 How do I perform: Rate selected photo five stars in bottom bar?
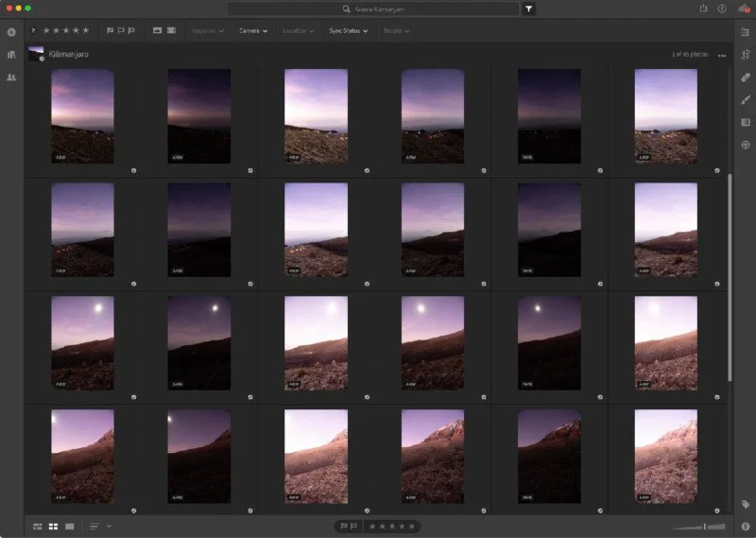(412, 527)
